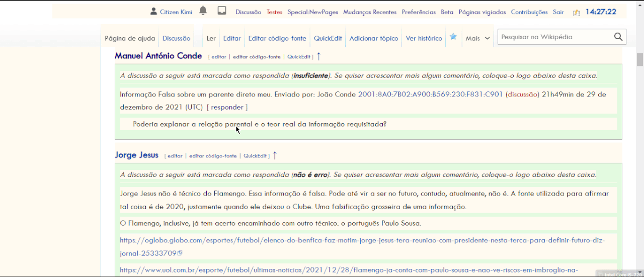Image resolution: width=644 pixels, height=277 pixels.
Task: Open IP user 2001:8A0:7B02:A900 link
Action: click(x=430, y=95)
